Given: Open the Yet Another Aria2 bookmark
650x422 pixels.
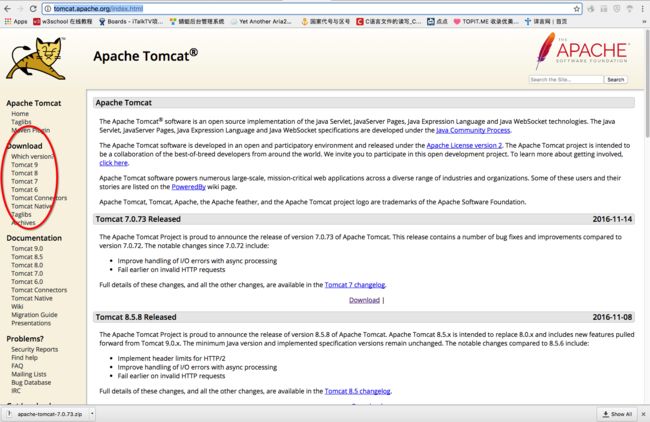Looking at the screenshot, I should tap(261, 22).
